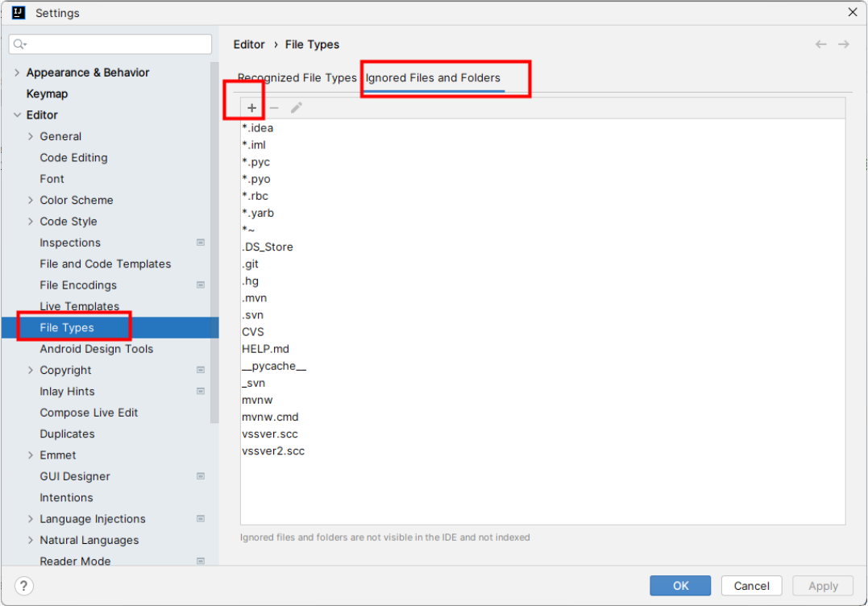Click the plus icon to add ignored pattern
This screenshot has width=868, height=606.
[252, 108]
